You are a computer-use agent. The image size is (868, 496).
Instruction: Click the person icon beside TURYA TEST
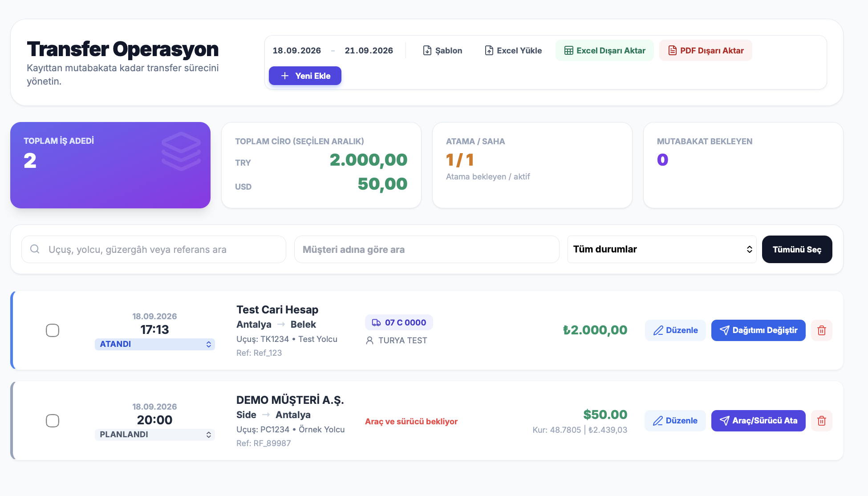pos(369,341)
